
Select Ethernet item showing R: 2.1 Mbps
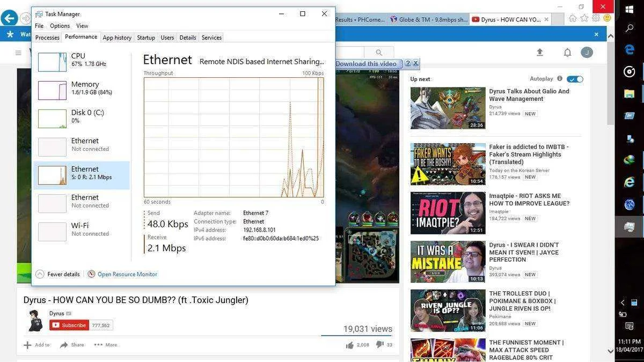[82, 175]
